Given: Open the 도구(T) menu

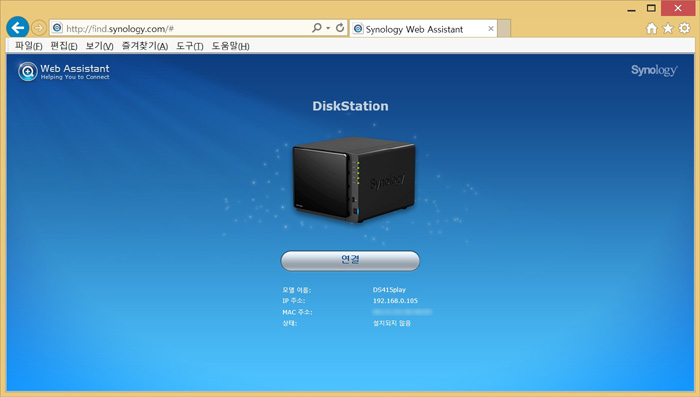Looking at the screenshot, I should tap(190, 46).
